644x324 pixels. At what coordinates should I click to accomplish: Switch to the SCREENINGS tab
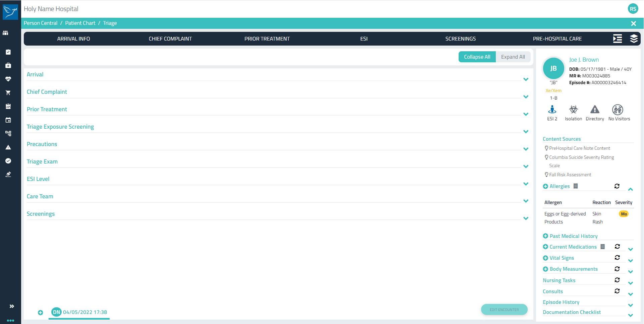pyautogui.click(x=460, y=39)
